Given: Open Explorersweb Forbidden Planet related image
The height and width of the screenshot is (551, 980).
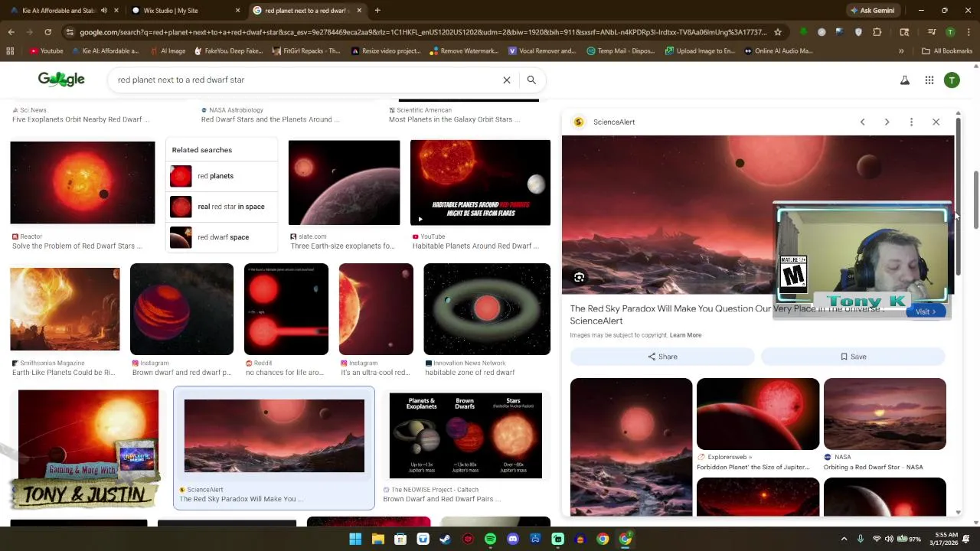Looking at the screenshot, I should click(x=758, y=414).
